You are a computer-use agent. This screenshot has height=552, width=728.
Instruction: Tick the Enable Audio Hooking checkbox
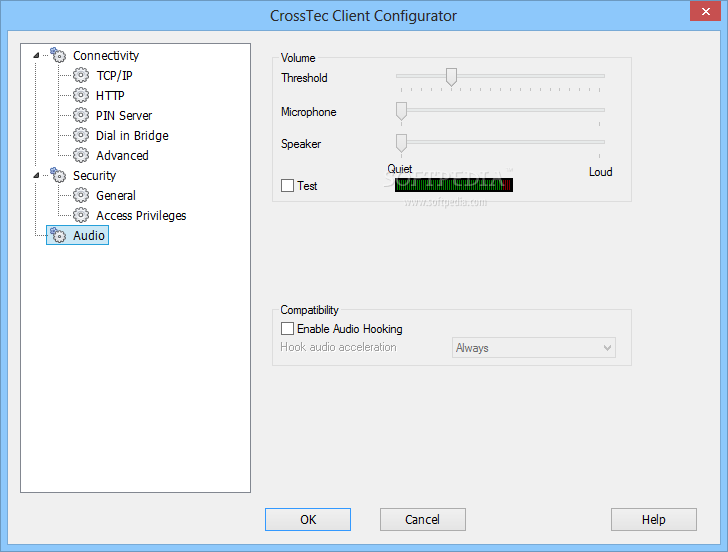(x=287, y=329)
